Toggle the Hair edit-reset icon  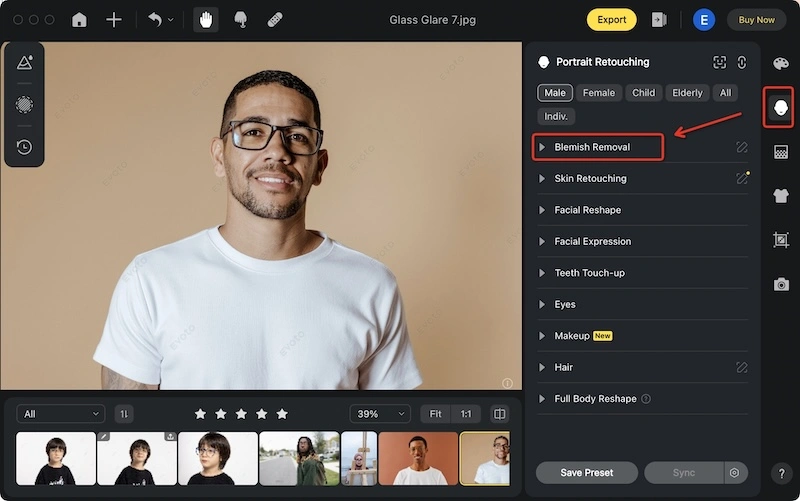[741, 367]
